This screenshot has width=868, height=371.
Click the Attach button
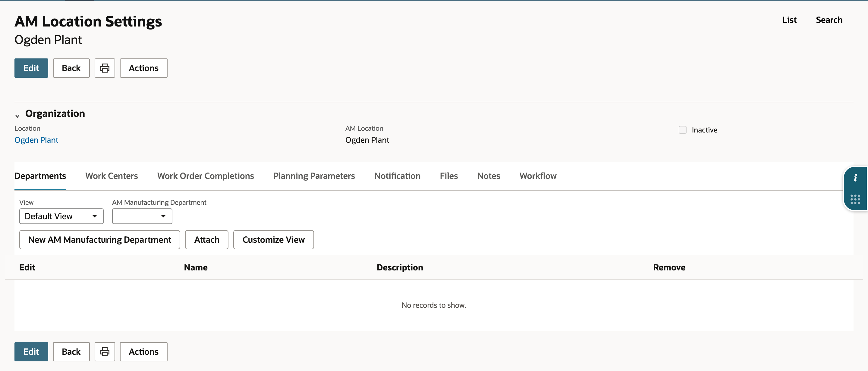tap(206, 240)
